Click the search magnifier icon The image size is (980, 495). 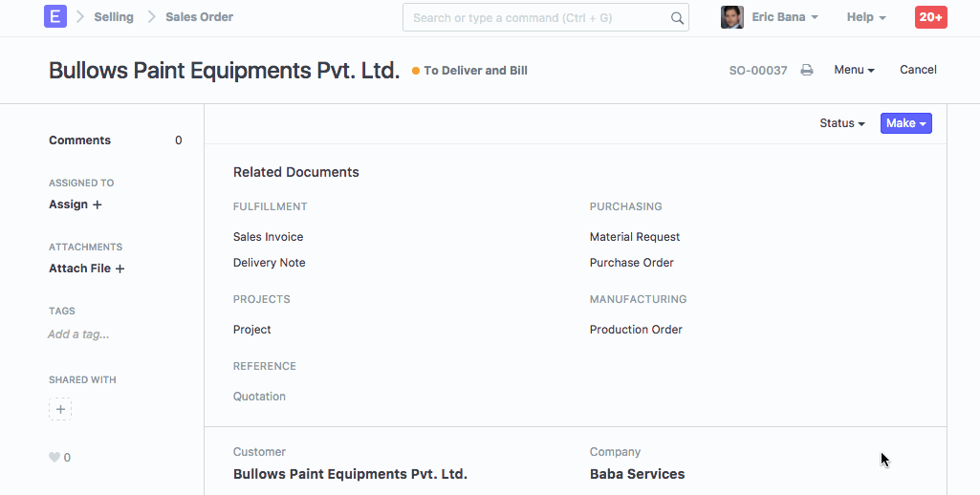coord(677,18)
